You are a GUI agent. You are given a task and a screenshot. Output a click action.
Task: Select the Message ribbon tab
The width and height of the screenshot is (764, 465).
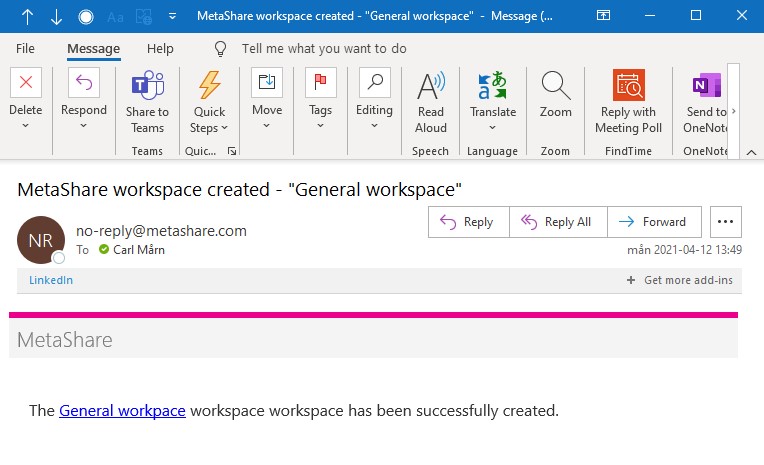(94, 49)
